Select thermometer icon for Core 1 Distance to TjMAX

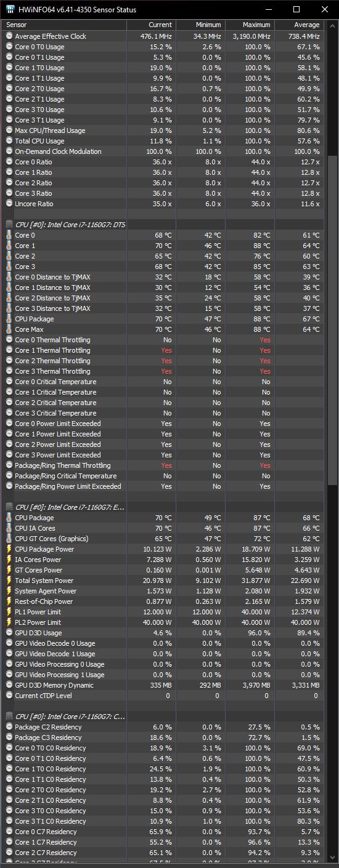click(9, 287)
